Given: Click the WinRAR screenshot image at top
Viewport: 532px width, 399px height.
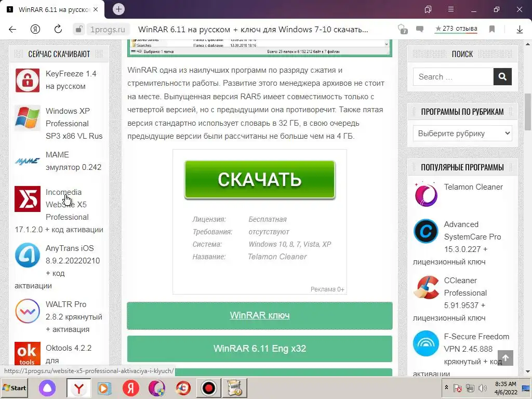Looking at the screenshot, I should 260,48.
